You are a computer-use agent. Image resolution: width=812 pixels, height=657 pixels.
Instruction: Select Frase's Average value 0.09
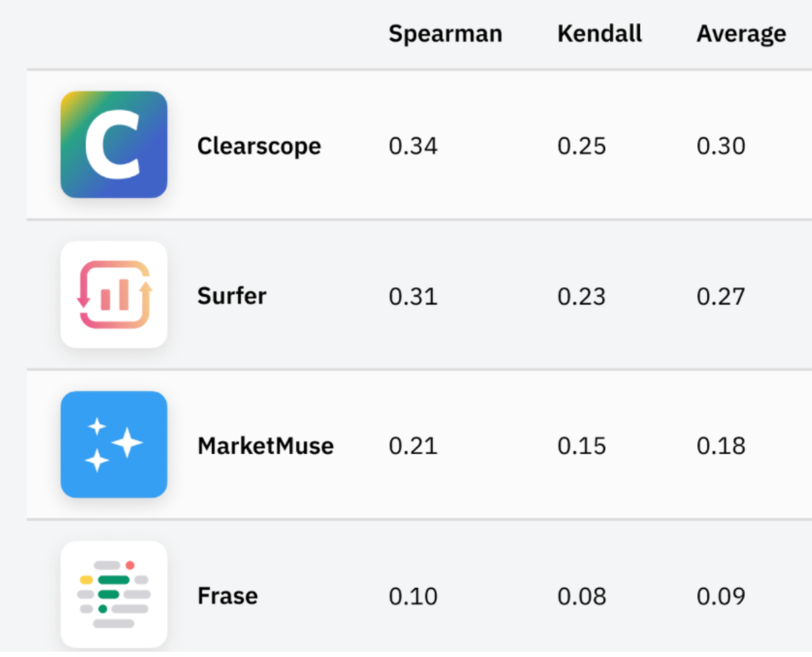(721, 597)
